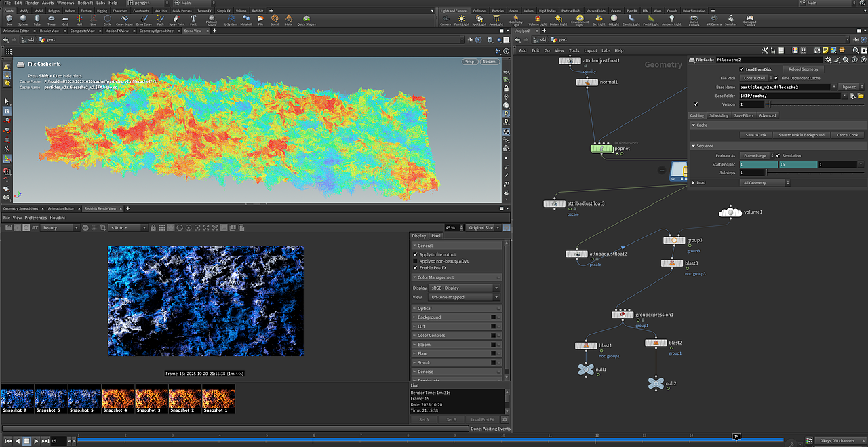Image resolution: width=868 pixels, height=447 pixels.
Task: Add a Portal Light
Action: click(650, 20)
